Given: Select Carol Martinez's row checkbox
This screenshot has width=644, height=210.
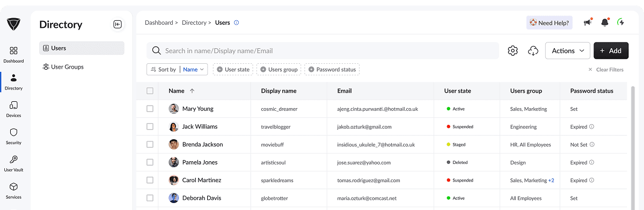Looking at the screenshot, I should (150, 181).
